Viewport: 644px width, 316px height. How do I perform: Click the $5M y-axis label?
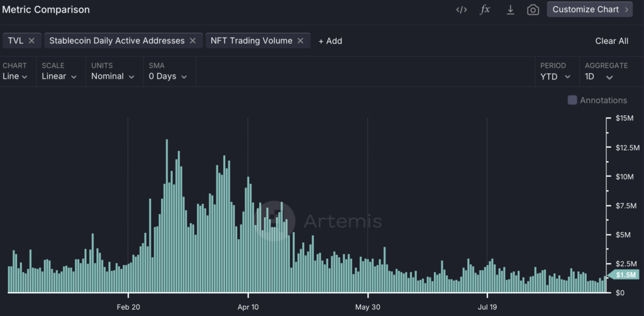(x=623, y=235)
